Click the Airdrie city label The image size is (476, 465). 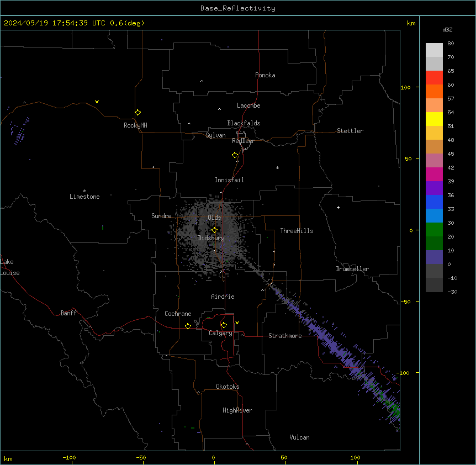coord(223,297)
